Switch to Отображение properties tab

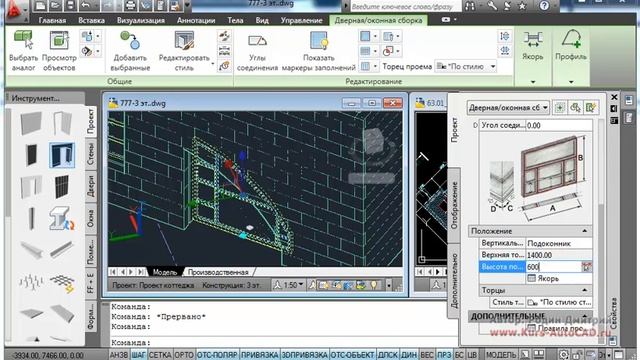pos(454,205)
